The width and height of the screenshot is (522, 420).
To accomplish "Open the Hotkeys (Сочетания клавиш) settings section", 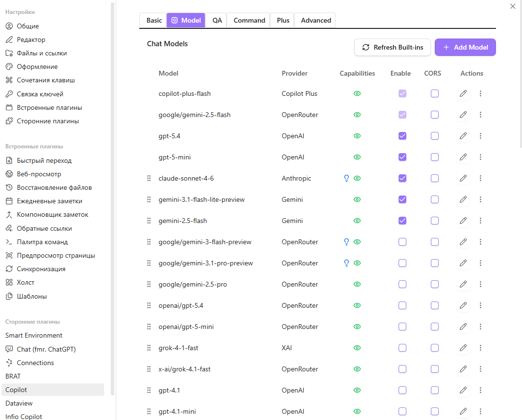I will [46, 80].
